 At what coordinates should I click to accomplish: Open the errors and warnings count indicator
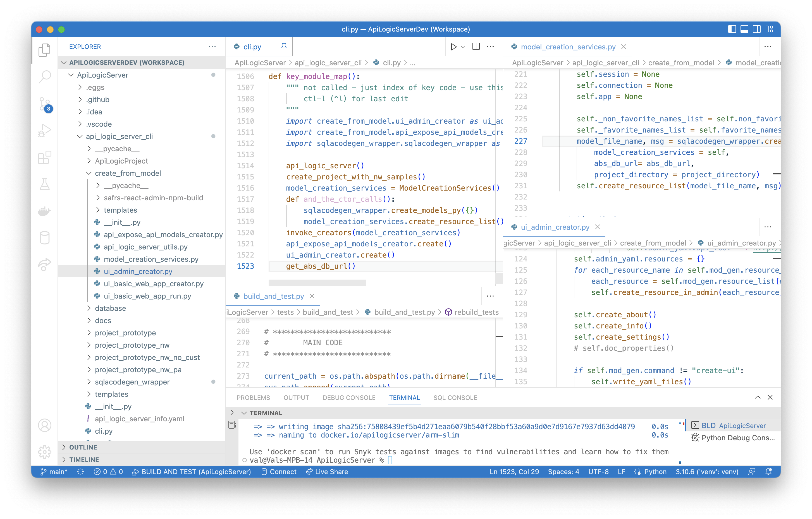(108, 472)
